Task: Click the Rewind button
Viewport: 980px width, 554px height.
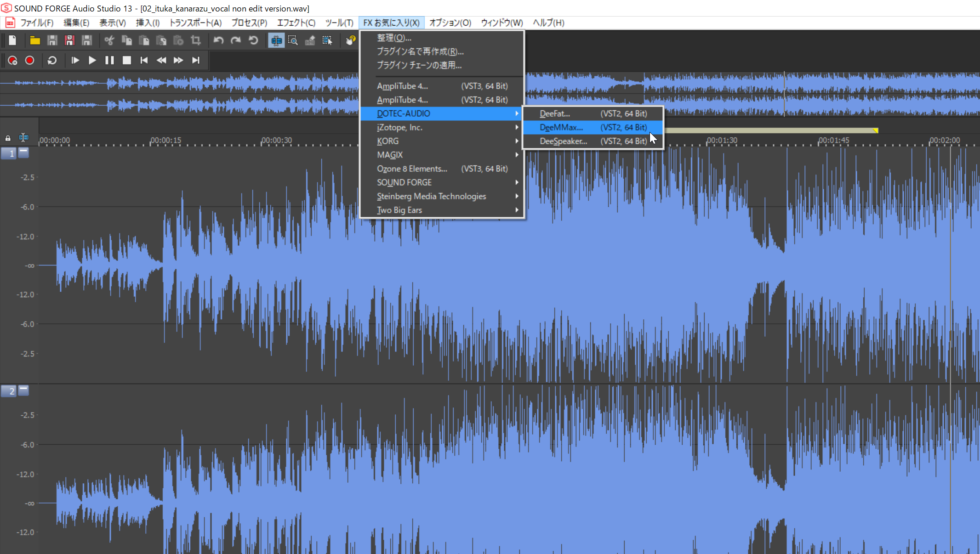Action: (x=161, y=60)
